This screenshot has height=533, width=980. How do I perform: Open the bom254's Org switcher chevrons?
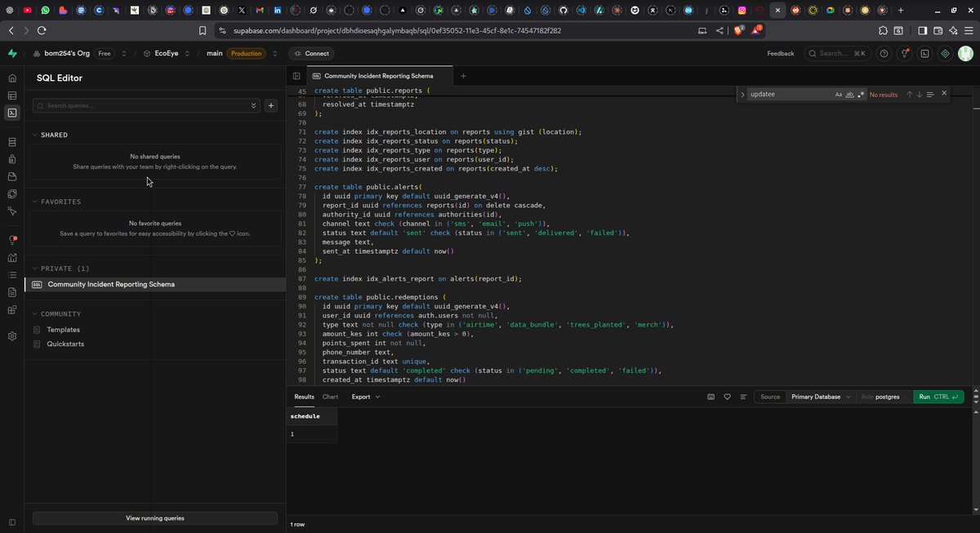[124, 53]
